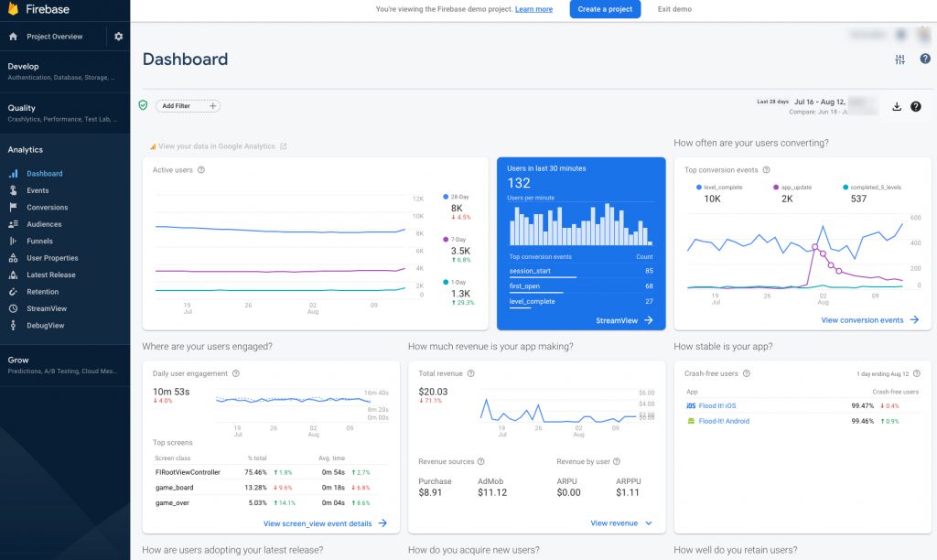Screen dimensions: 937x560
Task: Click help icon next to 1 day ending Aug 12
Action: coord(917,373)
